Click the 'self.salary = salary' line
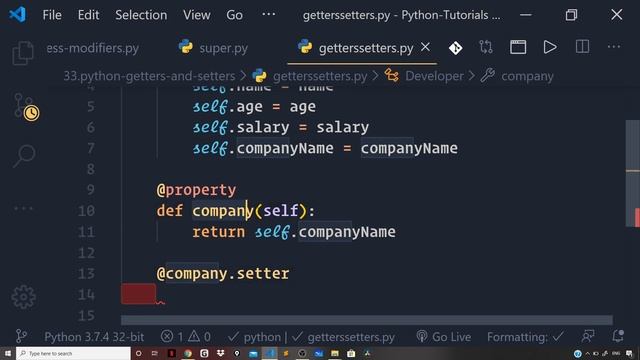Screen dimensions: 640x360 [281, 127]
